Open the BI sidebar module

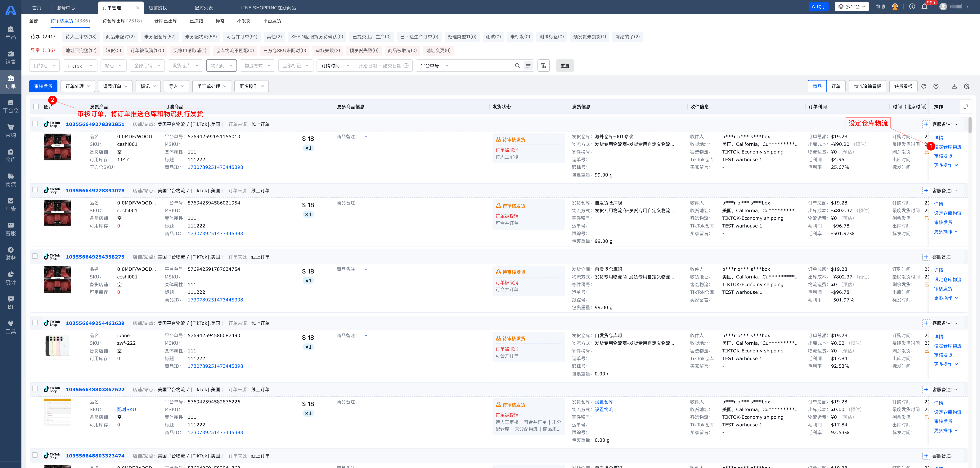tap(11, 303)
